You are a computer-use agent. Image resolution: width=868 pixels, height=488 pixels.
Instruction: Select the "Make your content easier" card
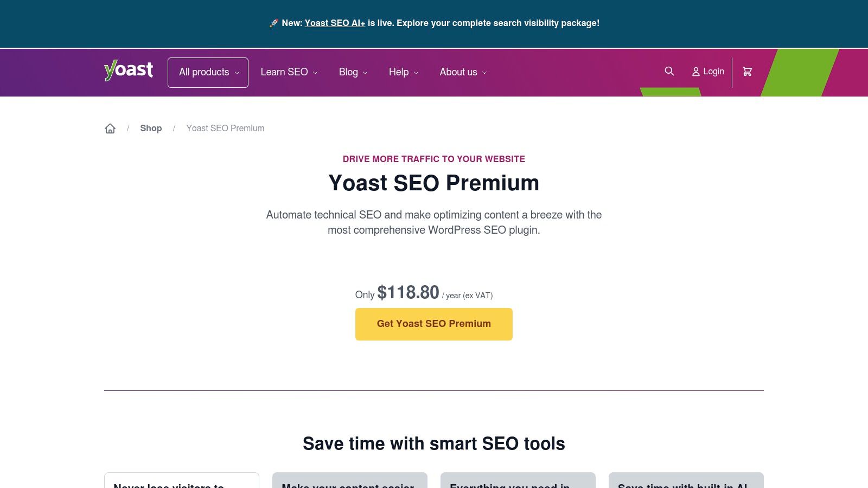point(349,481)
